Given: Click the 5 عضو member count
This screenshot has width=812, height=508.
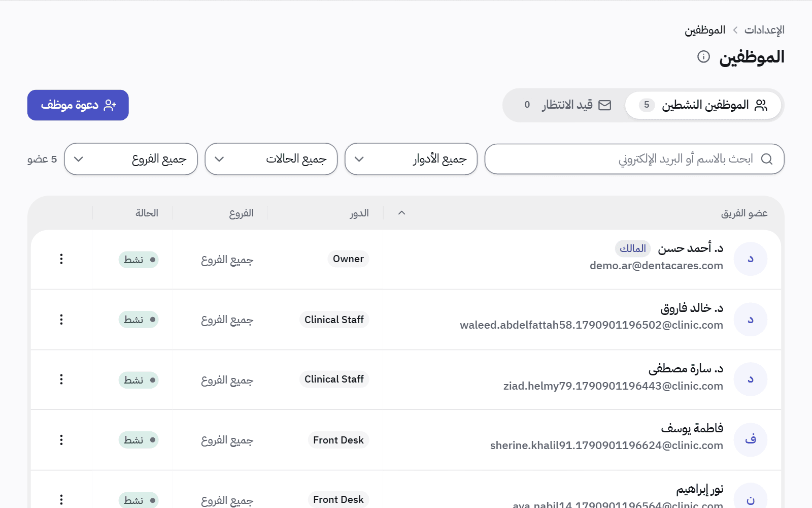Looking at the screenshot, I should pos(42,160).
